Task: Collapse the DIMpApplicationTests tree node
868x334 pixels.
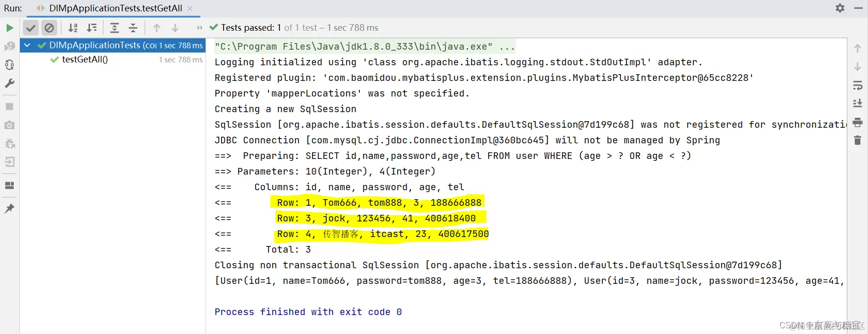Action: 27,45
